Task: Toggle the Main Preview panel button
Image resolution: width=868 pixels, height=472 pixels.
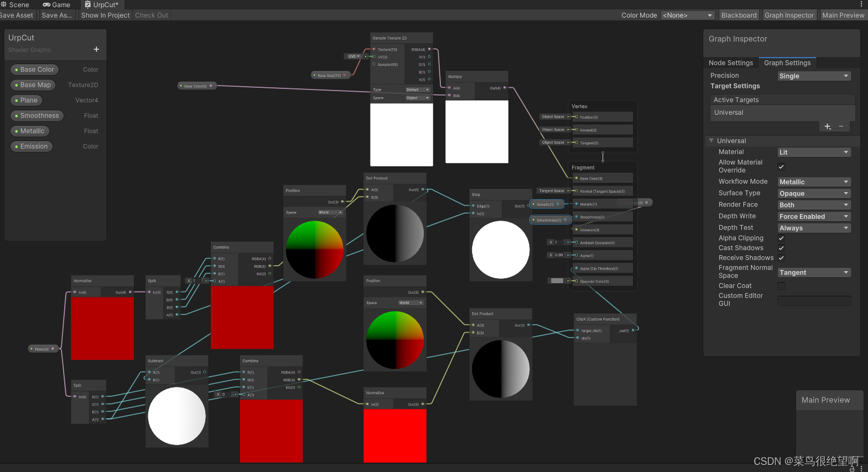Action: click(843, 15)
